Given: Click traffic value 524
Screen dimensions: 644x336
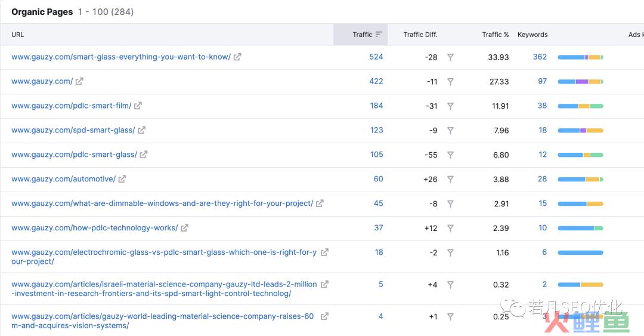Looking at the screenshot, I should coord(376,57).
